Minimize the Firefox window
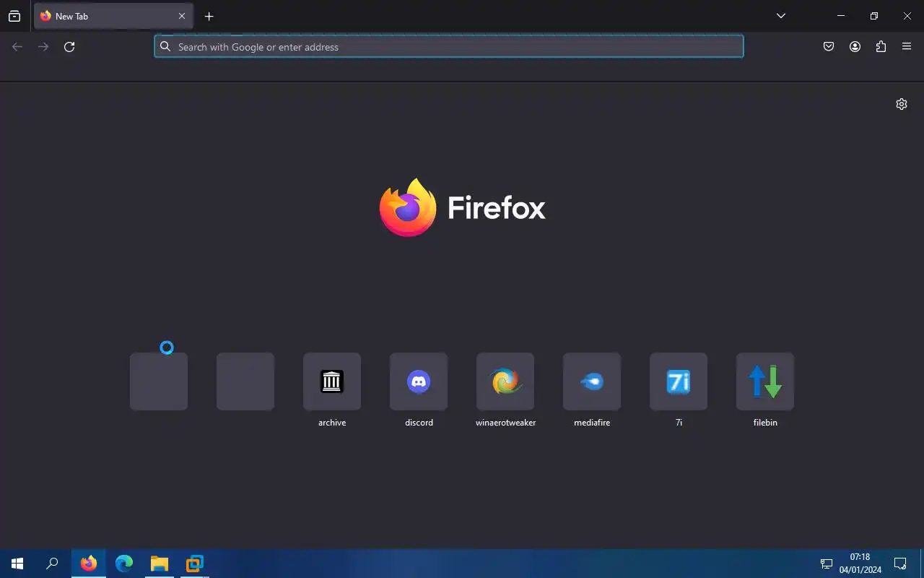This screenshot has height=578, width=924. tap(841, 16)
